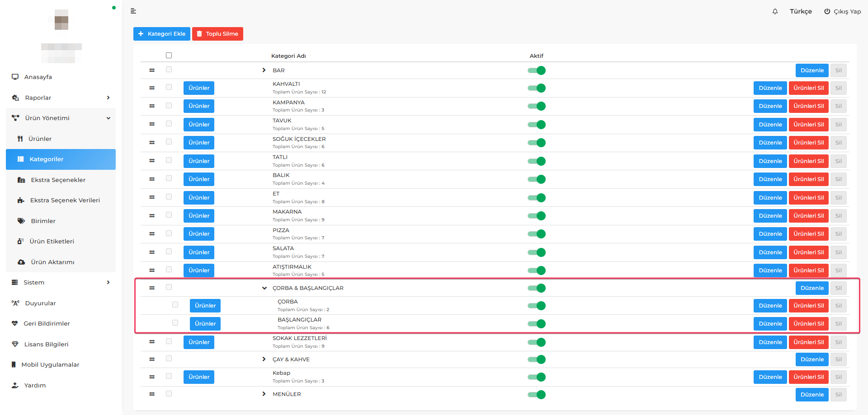Click the Anasayfa monitor icon in sidebar
This screenshot has height=415, width=868.
click(x=15, y=77)
